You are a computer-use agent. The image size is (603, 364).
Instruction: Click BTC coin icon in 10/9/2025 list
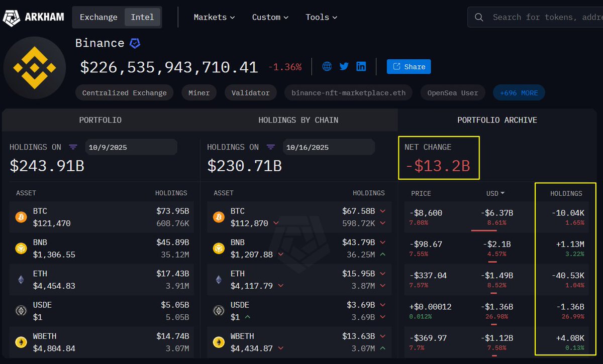tap(21, 217)
